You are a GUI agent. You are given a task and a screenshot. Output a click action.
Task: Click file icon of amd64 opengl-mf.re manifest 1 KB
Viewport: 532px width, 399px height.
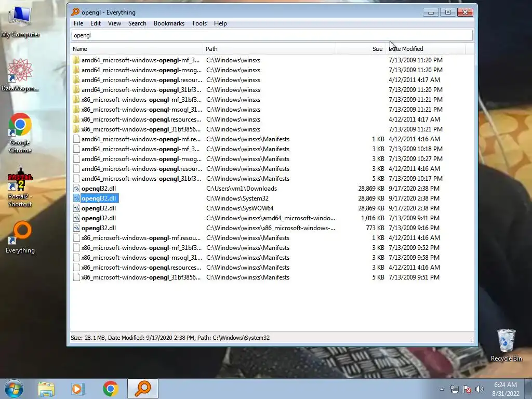tap(77, 139)
